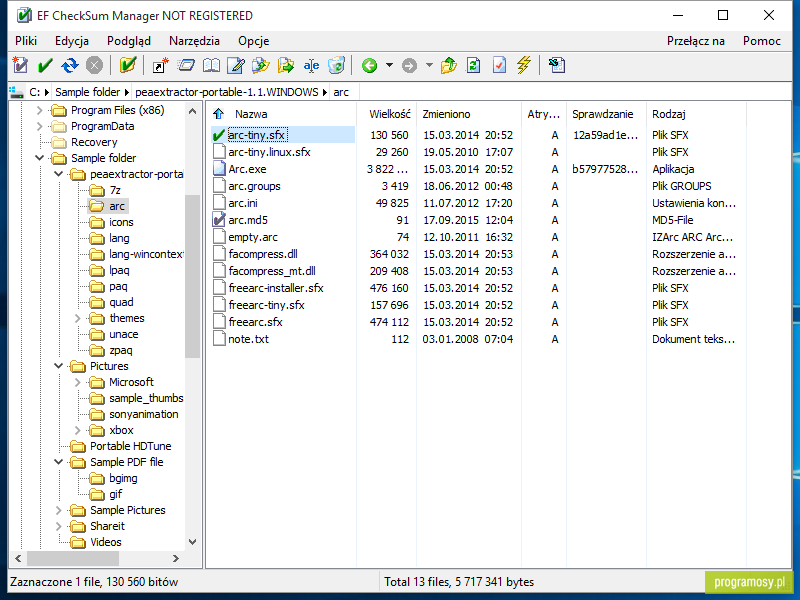
Task: Select the icons folder in tree
Action: [121, 222]
